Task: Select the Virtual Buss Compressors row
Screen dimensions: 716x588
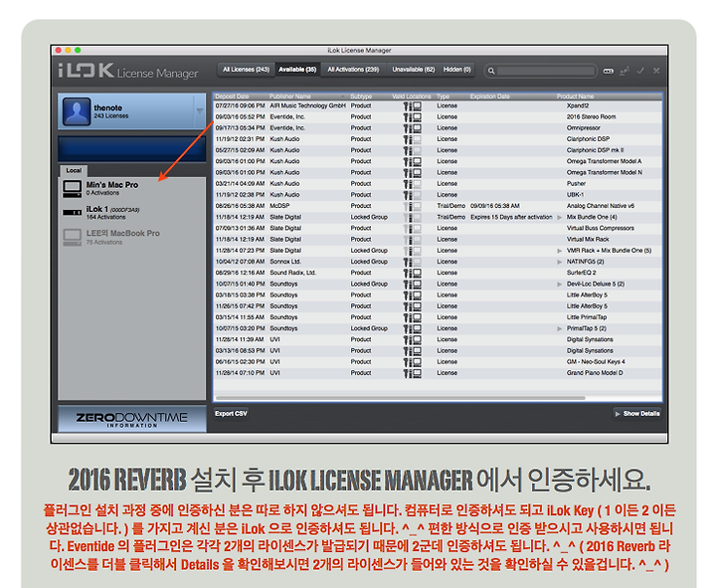Action: point(438,229)
